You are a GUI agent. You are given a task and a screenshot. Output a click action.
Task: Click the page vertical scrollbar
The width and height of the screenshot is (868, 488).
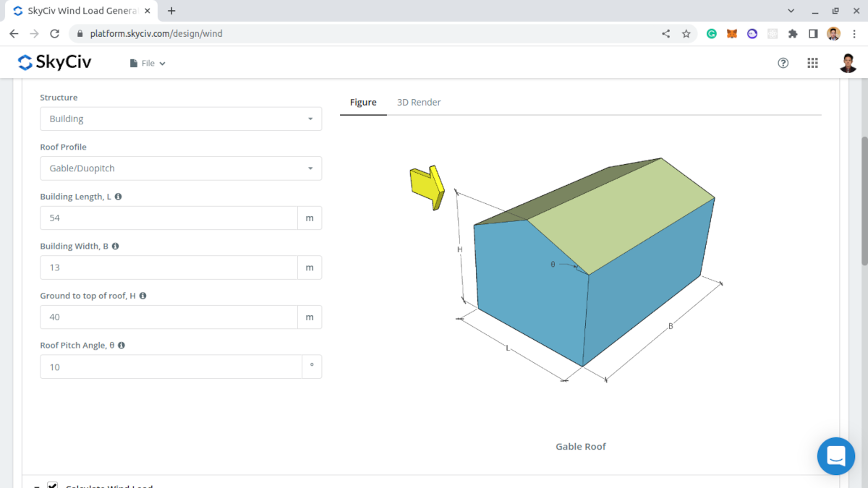[x=863, y=201]
